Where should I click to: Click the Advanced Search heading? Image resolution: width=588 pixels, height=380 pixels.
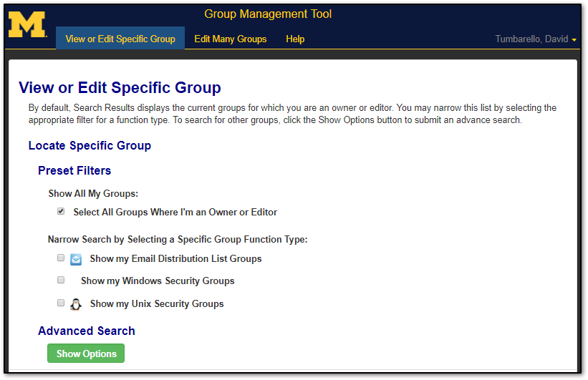[x=86, y=331]
